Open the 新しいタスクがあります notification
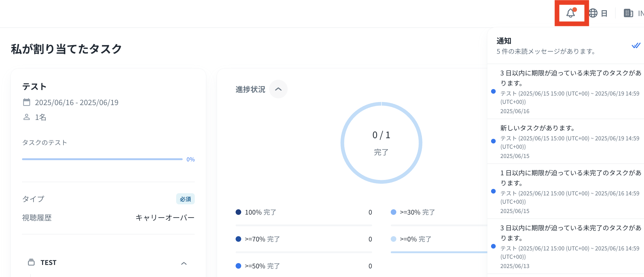Screen dimensions: 644x277 point(570,141)
